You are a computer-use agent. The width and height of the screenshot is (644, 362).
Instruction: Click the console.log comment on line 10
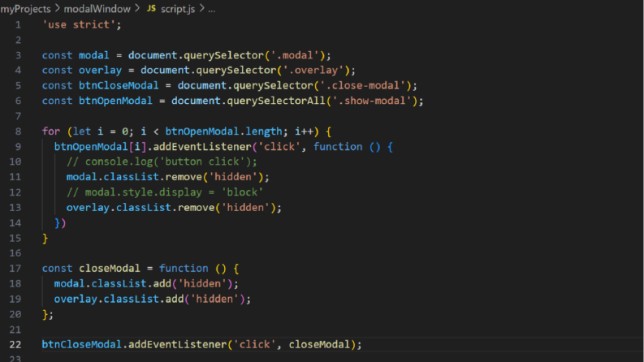[x=162, y=162]
